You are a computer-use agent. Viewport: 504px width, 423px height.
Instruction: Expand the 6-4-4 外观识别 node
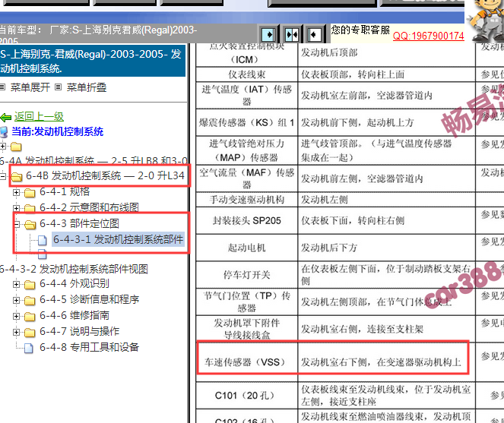coord(16,284)
